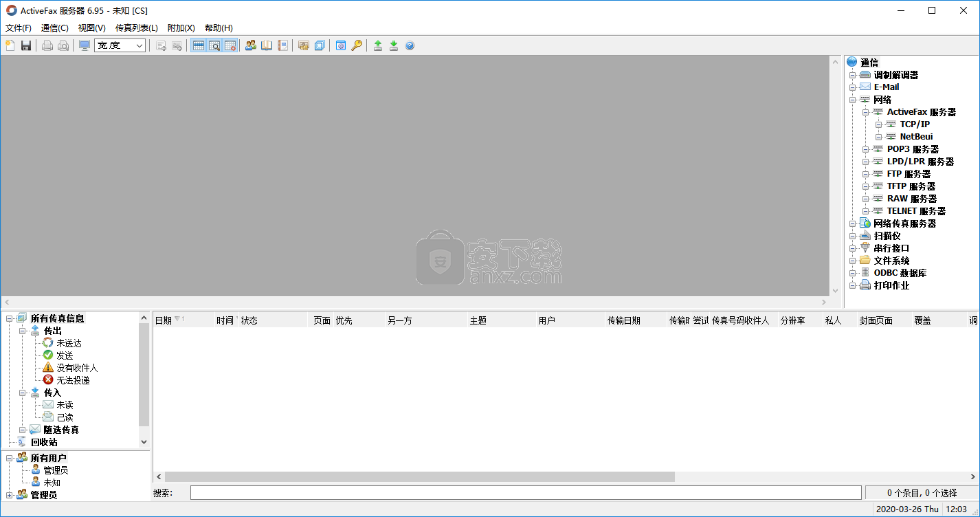Click the red notebook toolbar icon

pyautogui.click(x=282, y=45)
